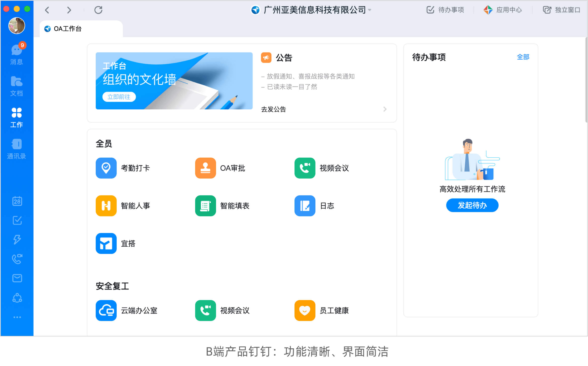Expand the 去发公告 chevron arrow
This screenshot has width=588, height=366.
tap(385, 109)
